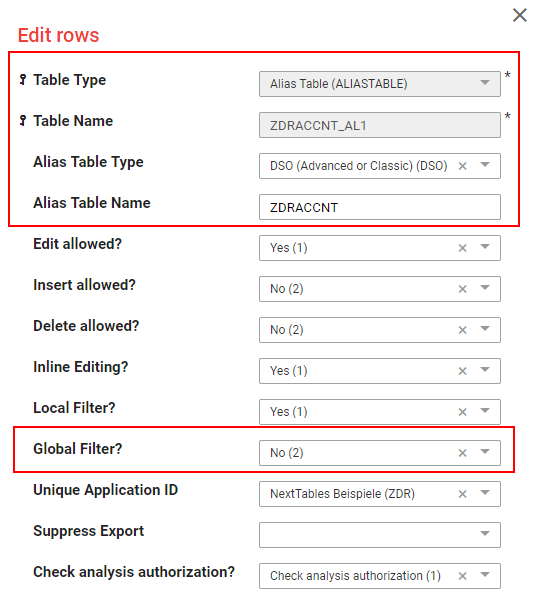Clear the Local Filter value
Image resolution: width=538 pixels, height=601 pixels.
pos(463,412)
